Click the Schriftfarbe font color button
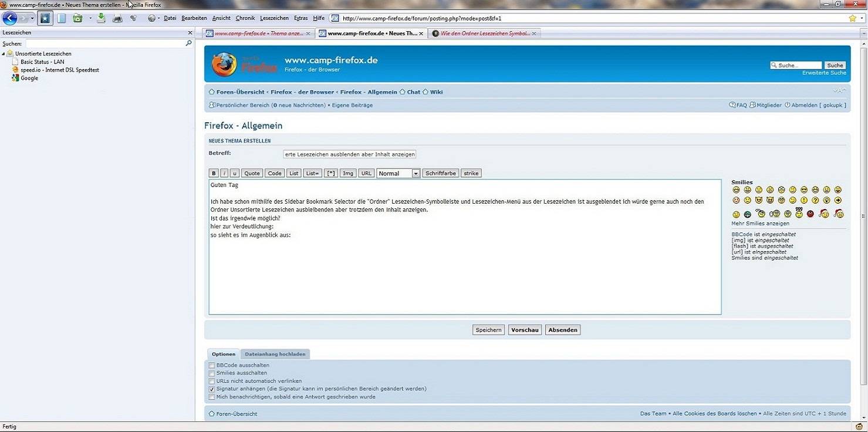This screenshot has width=868, height=432. pos(441,173)
